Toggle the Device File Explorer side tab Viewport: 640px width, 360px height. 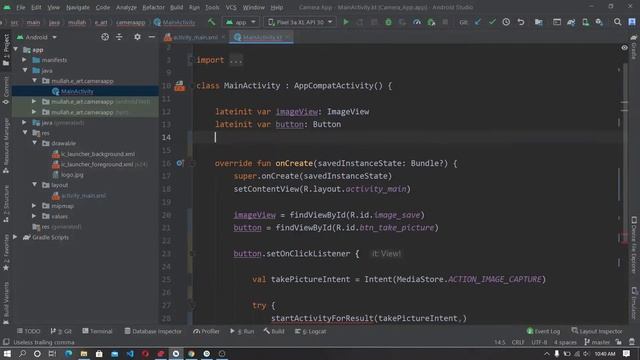click(x=634, y=245)
